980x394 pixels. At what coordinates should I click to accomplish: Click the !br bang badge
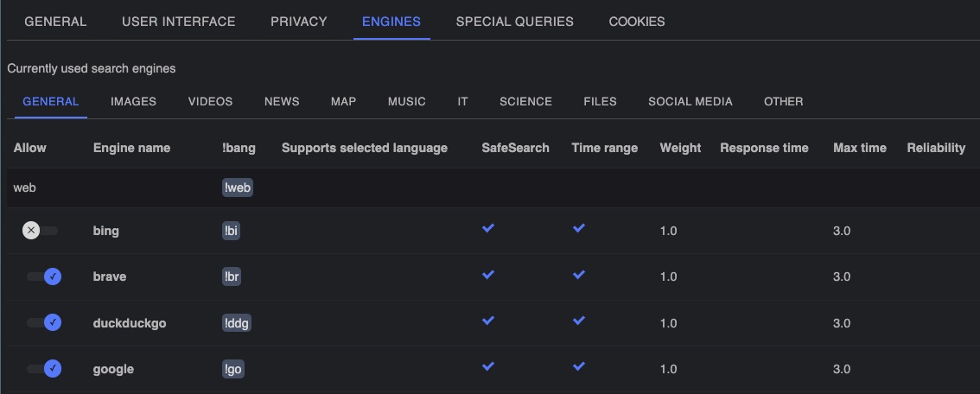232,276
